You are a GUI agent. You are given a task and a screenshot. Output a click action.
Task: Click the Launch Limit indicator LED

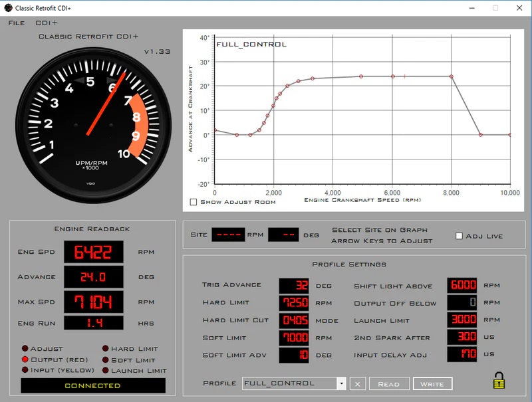click(105, 370)
